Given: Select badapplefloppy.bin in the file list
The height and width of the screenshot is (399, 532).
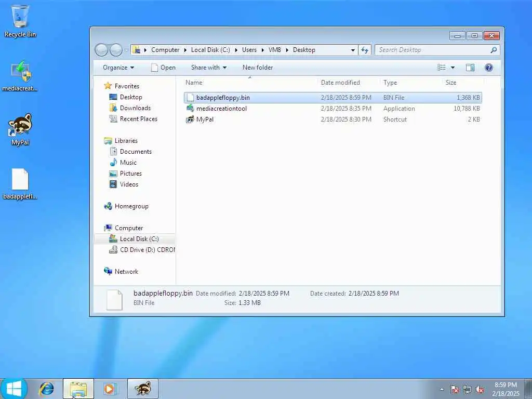Looking at the screenshot, I should tap(332, 98).
